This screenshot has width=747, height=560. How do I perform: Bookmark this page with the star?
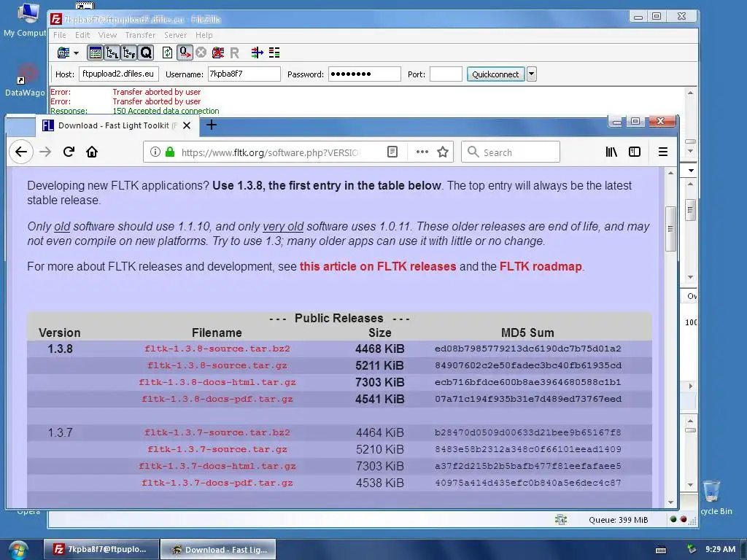point(443,152)
